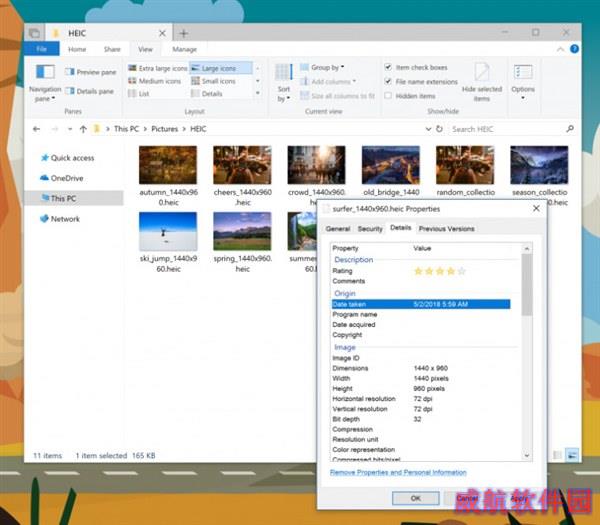Open the Share ribbon tab

[112, 49]
